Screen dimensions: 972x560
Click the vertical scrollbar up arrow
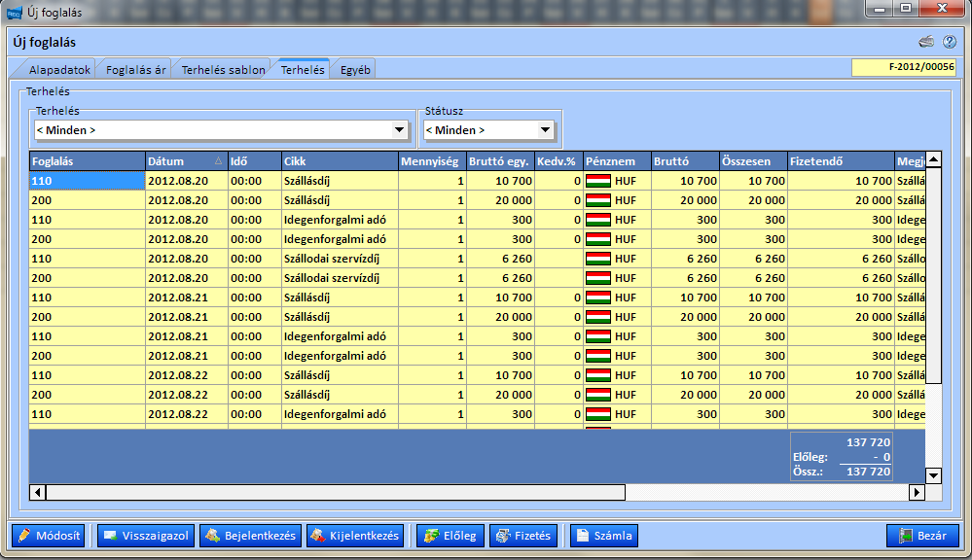(x=933, y=159)
